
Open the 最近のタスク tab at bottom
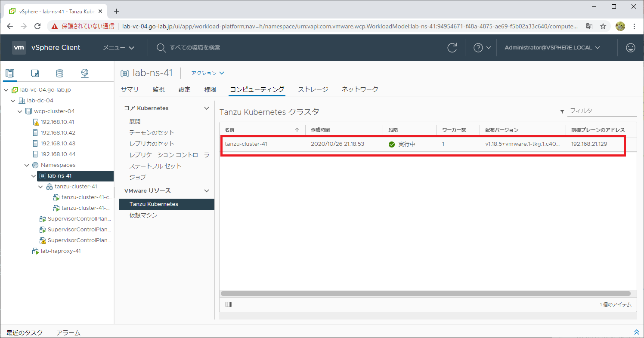click(25, 333)
